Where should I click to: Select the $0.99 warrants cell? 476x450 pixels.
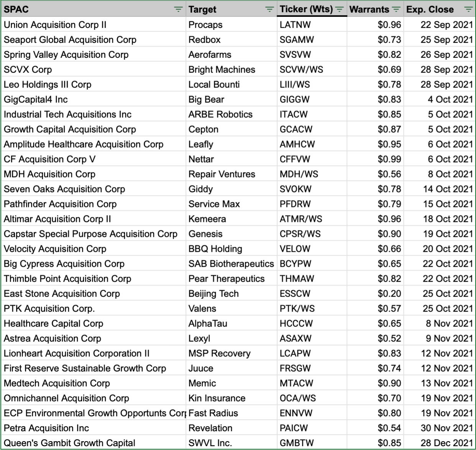(375, 159)
